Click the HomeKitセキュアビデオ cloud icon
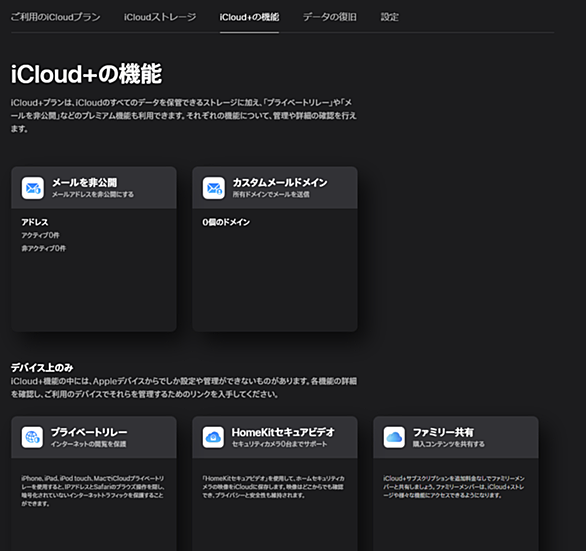This screenshot has height=551, width=586. (x=213, y=437)
